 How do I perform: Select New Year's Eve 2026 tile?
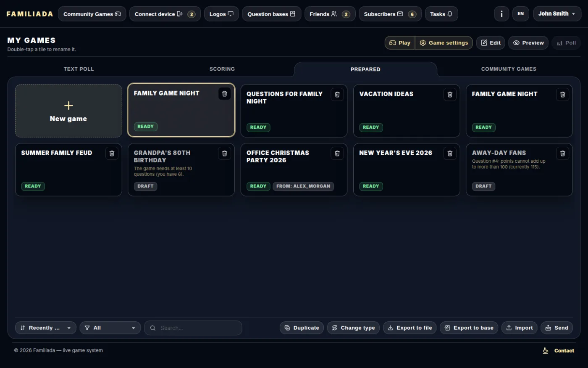407,169
